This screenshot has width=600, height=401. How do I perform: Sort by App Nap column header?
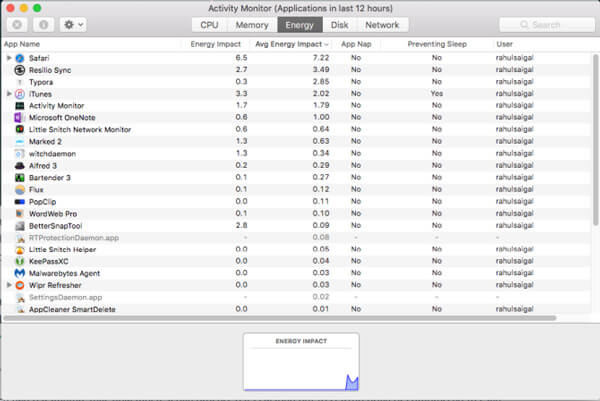(x=356, y=44)
